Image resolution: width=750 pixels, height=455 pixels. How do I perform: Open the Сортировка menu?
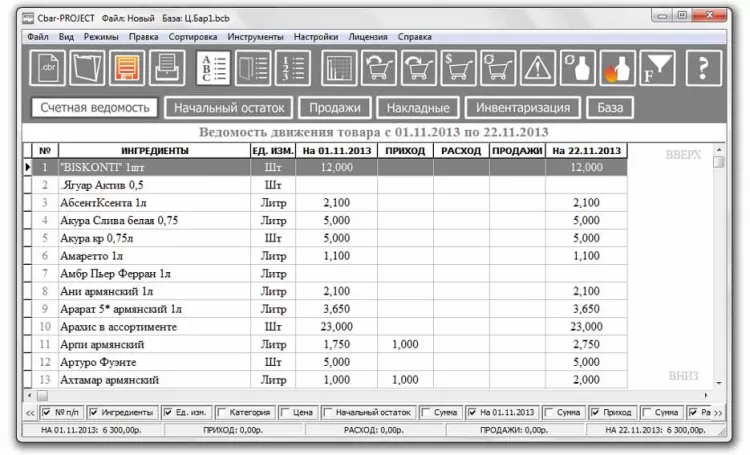(193, 37)
